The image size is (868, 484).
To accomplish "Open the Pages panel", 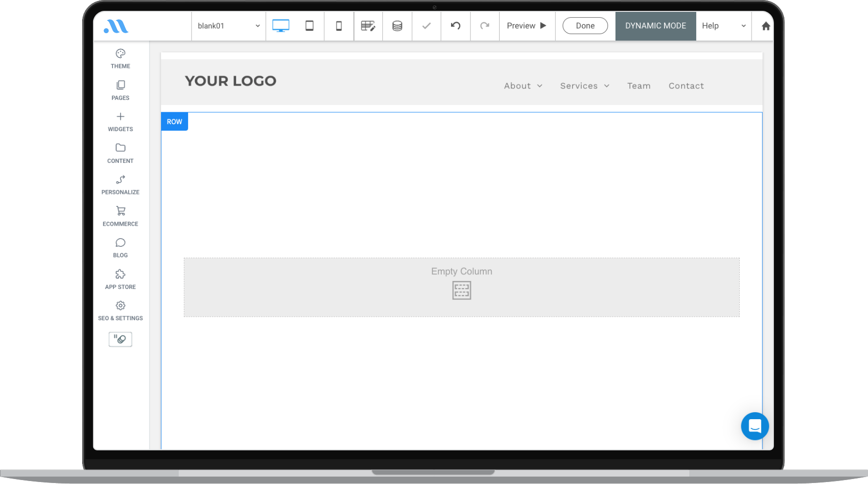I will pyautogui.click(x=120, y=90).
